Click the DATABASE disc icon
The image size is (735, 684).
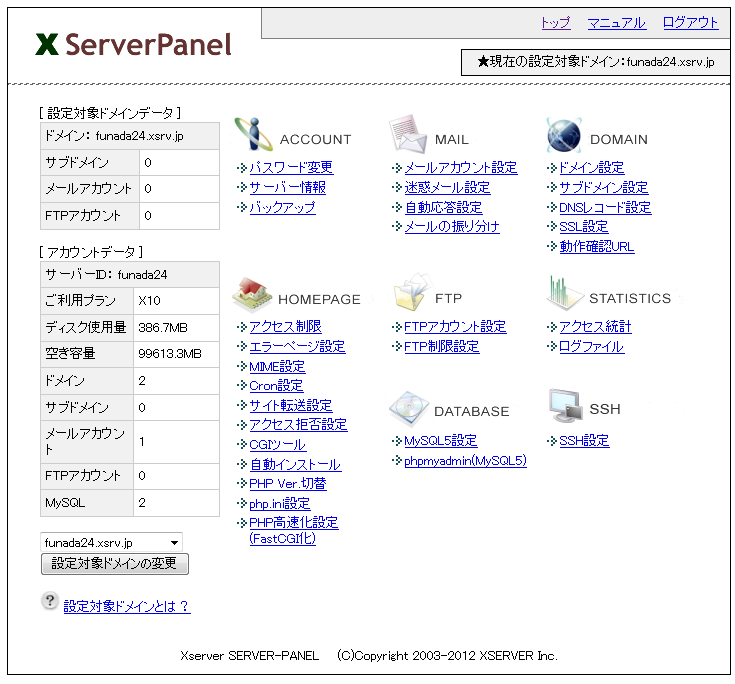(x=409, y=408)
